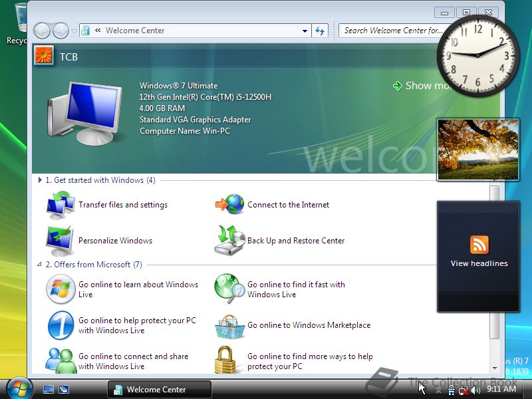This screenshot has width=532, height=399.
Task: Click the Computer Name: Win-PC text
Action: coord(185,131)
